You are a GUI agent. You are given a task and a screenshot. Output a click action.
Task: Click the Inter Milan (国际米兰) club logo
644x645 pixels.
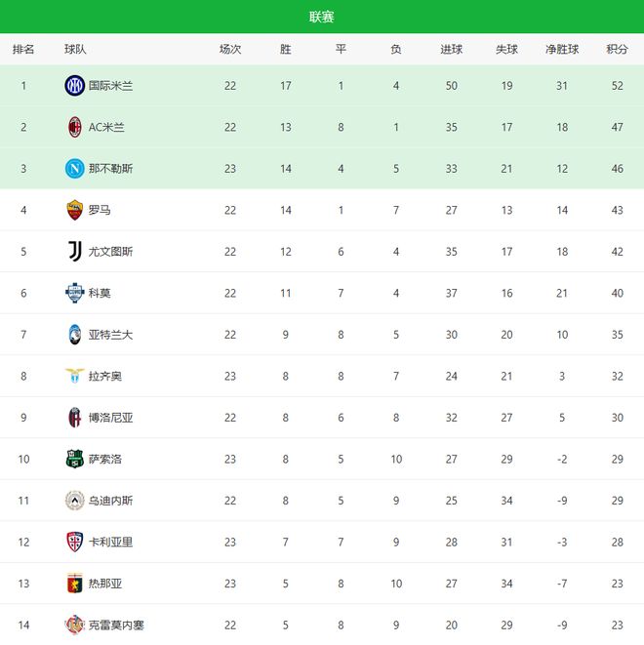pyautogui.click(x=75, y=86)
